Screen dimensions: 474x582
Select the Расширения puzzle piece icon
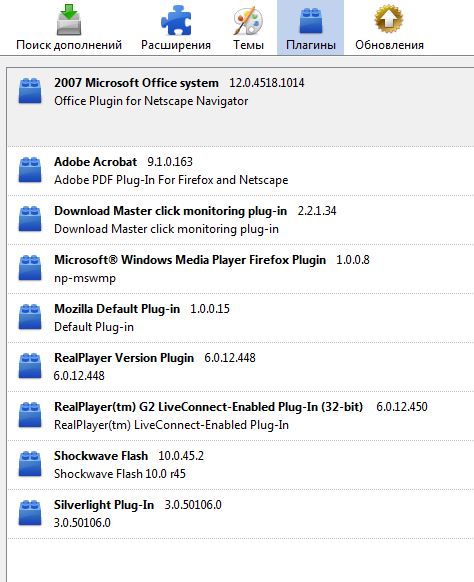coord(176,20)
